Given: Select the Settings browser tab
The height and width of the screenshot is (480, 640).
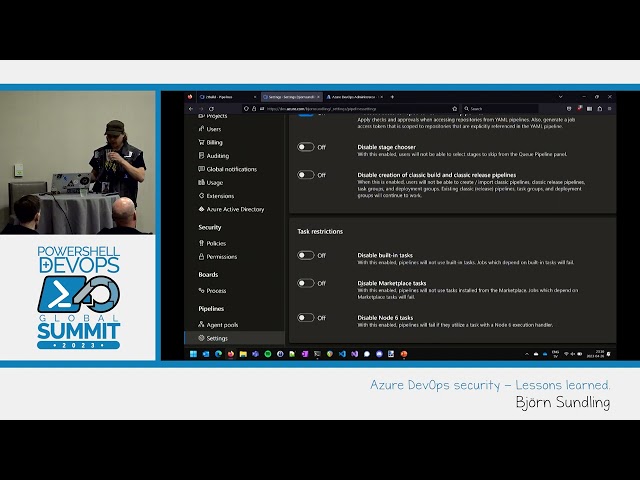Looking at the screenshot, I should [x=291, y=97].
